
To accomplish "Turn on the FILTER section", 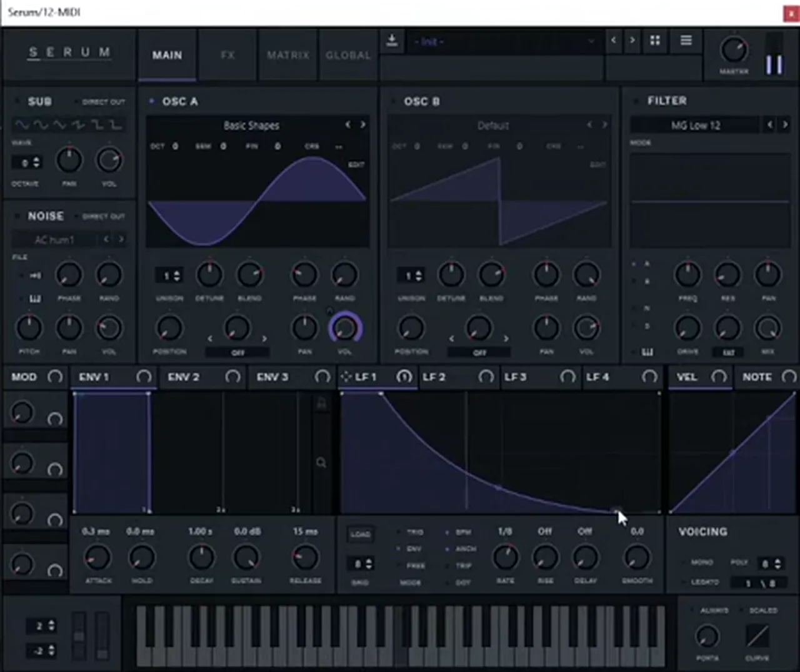I will 636,101.
